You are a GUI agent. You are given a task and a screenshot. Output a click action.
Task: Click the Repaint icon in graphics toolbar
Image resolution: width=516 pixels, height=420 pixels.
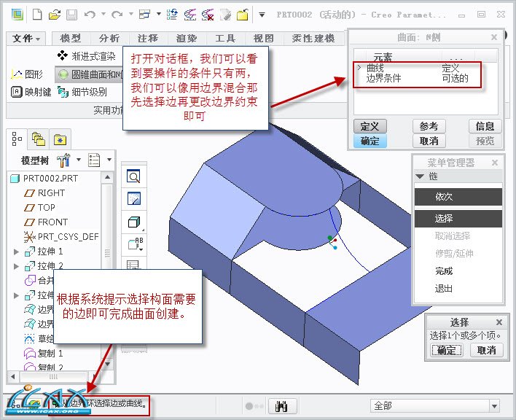point(133,199)
